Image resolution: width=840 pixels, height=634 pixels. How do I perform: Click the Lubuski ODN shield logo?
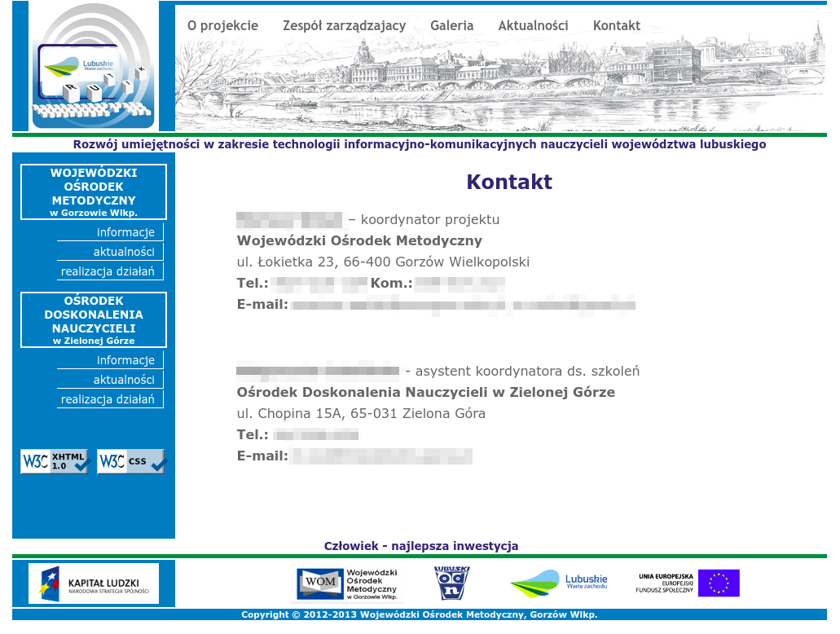(451, 583)
